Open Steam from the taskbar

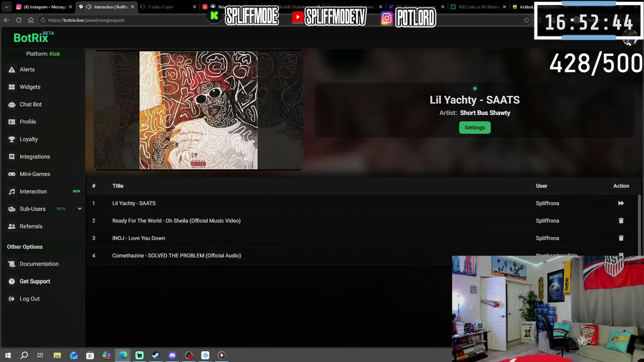pos(156,355)
